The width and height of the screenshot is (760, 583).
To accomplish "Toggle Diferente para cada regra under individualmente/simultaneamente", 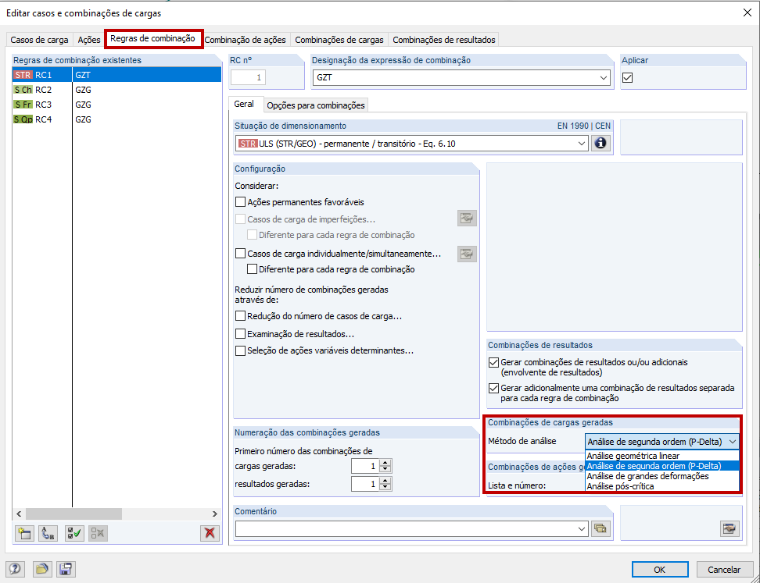I will tap(252, 269).
